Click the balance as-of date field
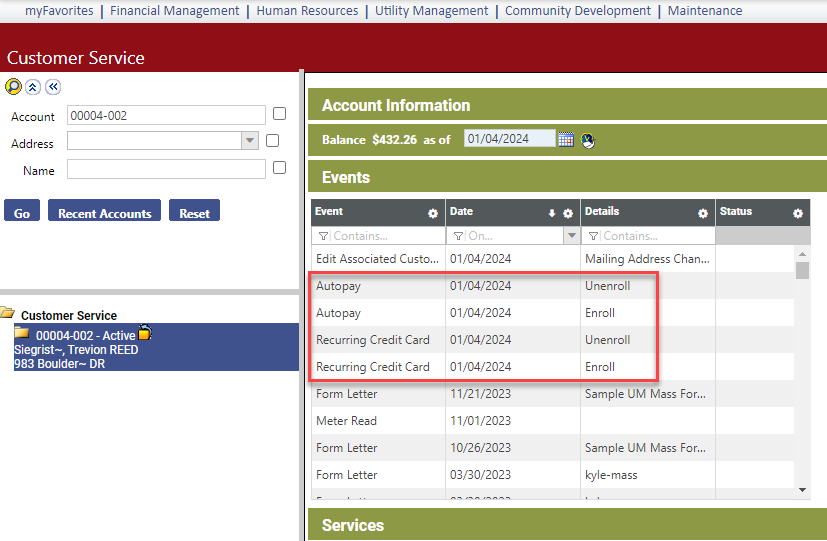 coord(509,139)
